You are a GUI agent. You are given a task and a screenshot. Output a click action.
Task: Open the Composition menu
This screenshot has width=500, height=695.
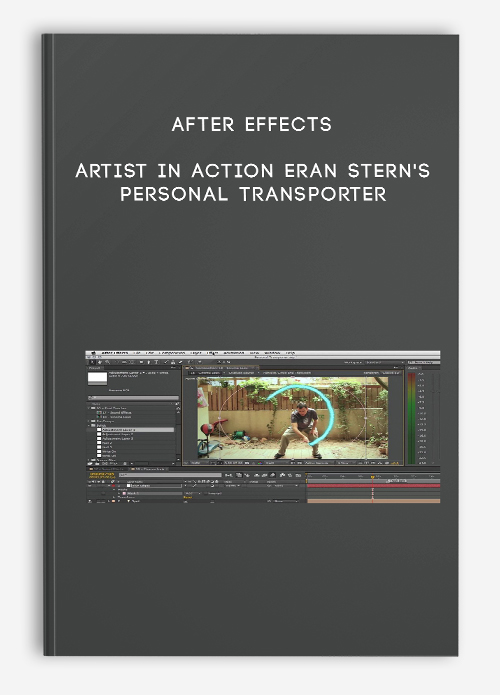coord(172,353)
